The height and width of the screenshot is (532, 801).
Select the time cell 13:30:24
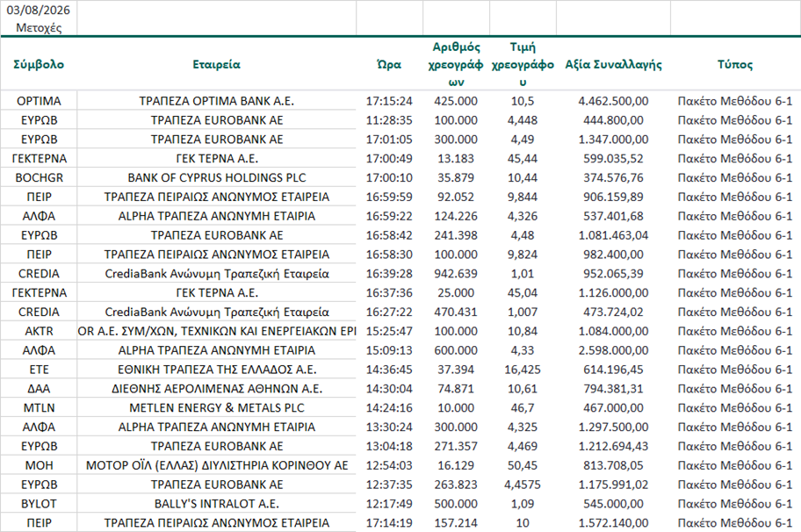[389, 428]
